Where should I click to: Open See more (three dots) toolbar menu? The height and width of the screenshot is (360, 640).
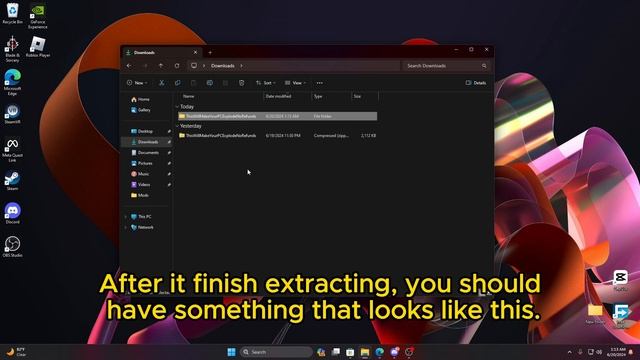[320, 83]
